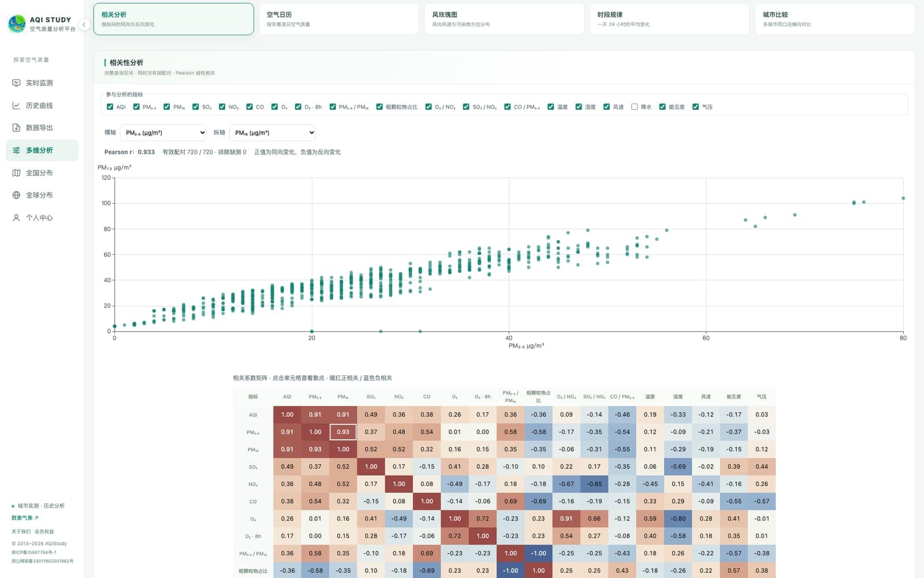Open 会员权益 link
The image size is (924, 578).
[44, 531]
